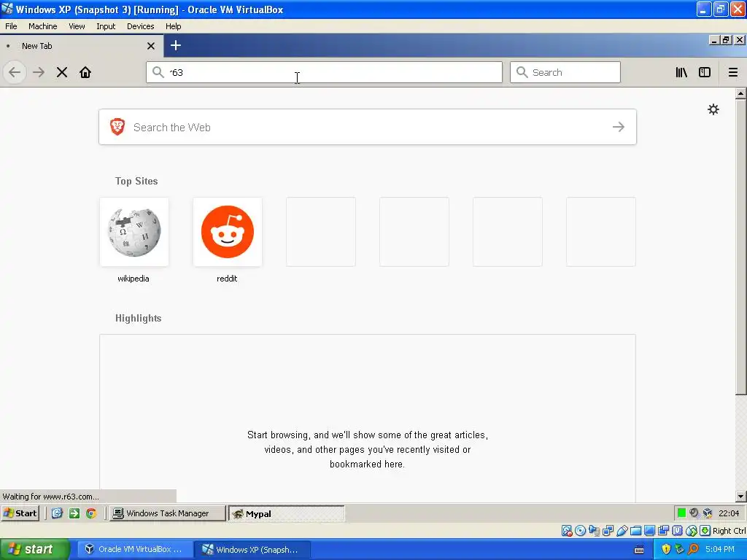Switch to Oracle VM VirtualBox taskbar button
Screen dimensions: 747x560
(x=135, y=549)
